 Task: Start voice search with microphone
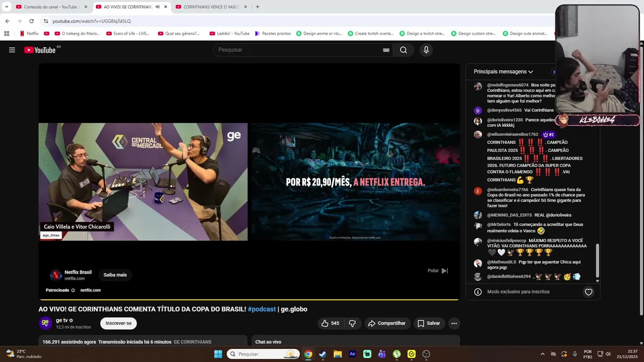[x=426, y=50]
